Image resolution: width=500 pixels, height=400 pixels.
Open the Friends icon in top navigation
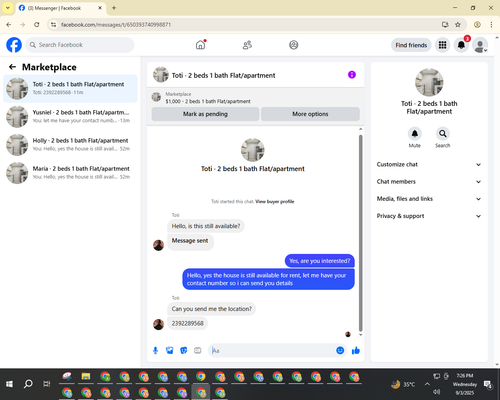[247, 45]
